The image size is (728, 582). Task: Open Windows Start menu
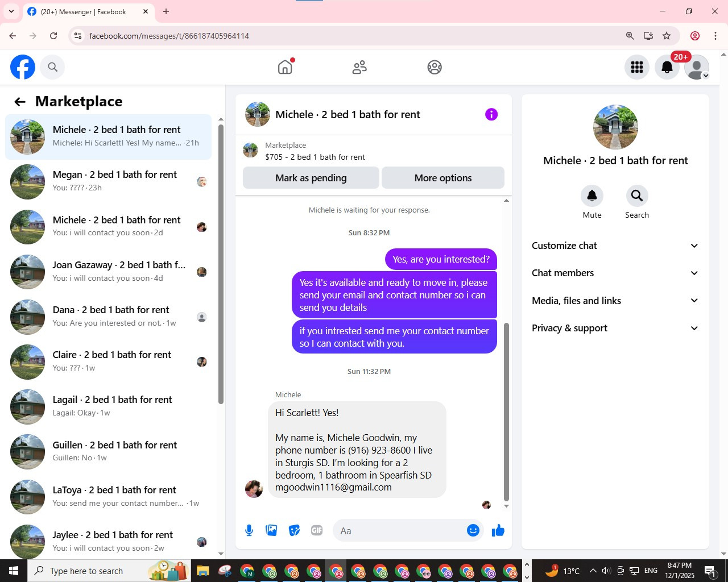click(14, 571)
